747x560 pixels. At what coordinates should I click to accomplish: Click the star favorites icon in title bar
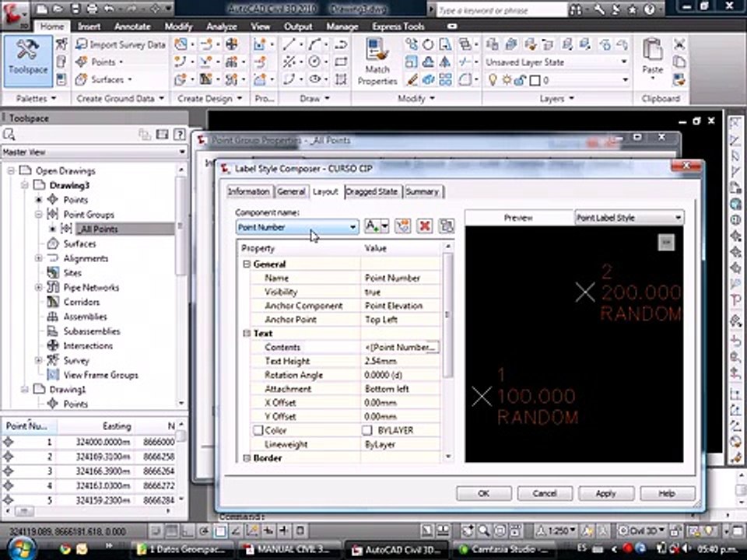tap(632, 9)
